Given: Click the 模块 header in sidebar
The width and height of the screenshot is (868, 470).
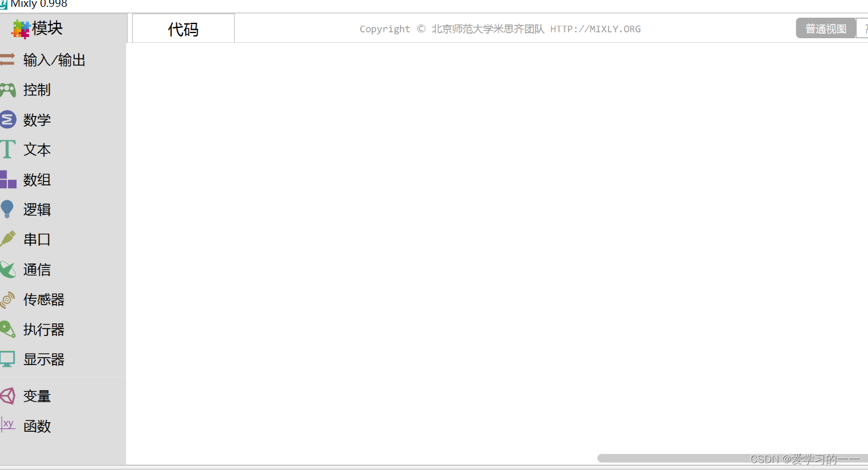Looking at the screenshot, I should tap(43, 28).
